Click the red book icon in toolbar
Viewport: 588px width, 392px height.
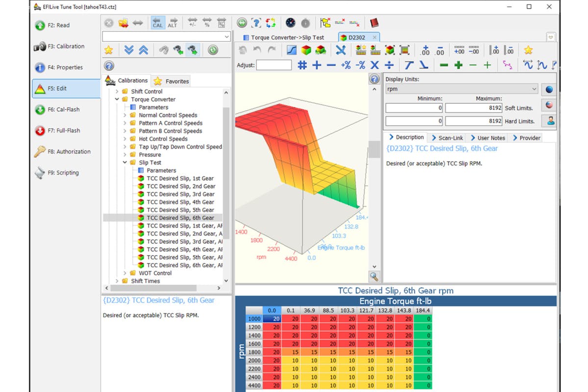pyautogui.click(x=374, y=23)
